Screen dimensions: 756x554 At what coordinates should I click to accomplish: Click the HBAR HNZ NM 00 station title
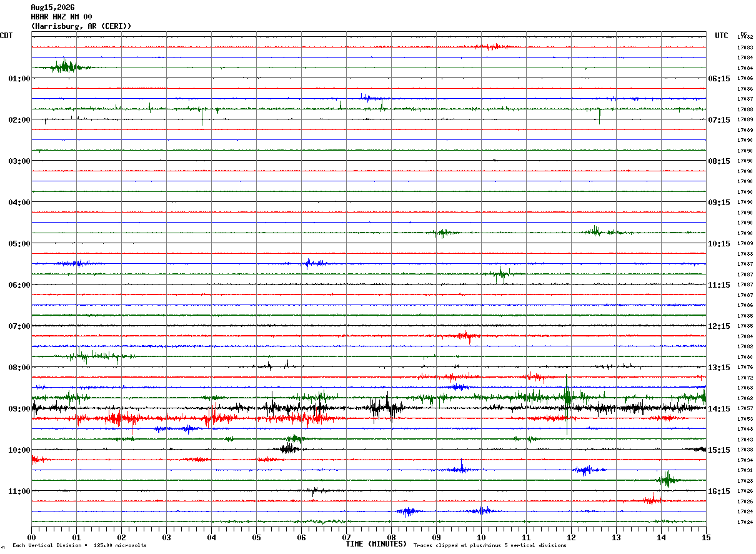point(61,17)
